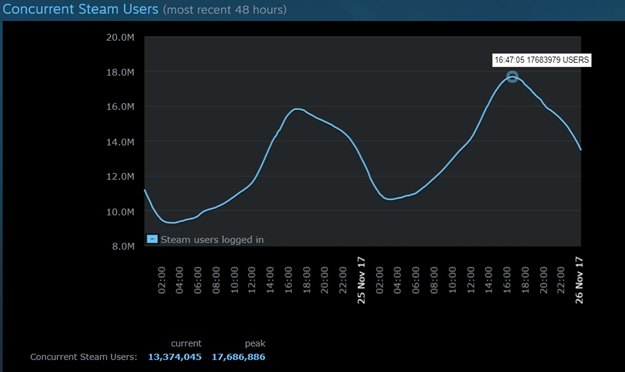Toggle the 'Steam users logged in' legend swatch
This screenshot has height=372, width=625.
[152, 239]
